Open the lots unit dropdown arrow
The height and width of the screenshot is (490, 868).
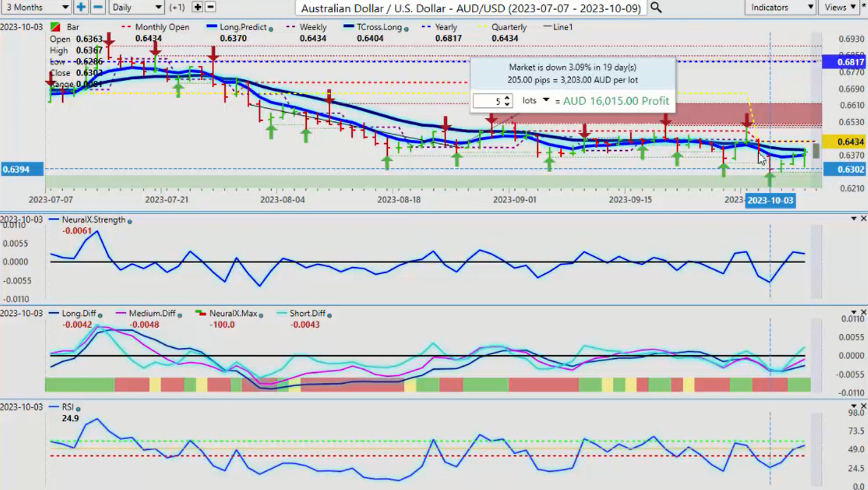point(546,100)
